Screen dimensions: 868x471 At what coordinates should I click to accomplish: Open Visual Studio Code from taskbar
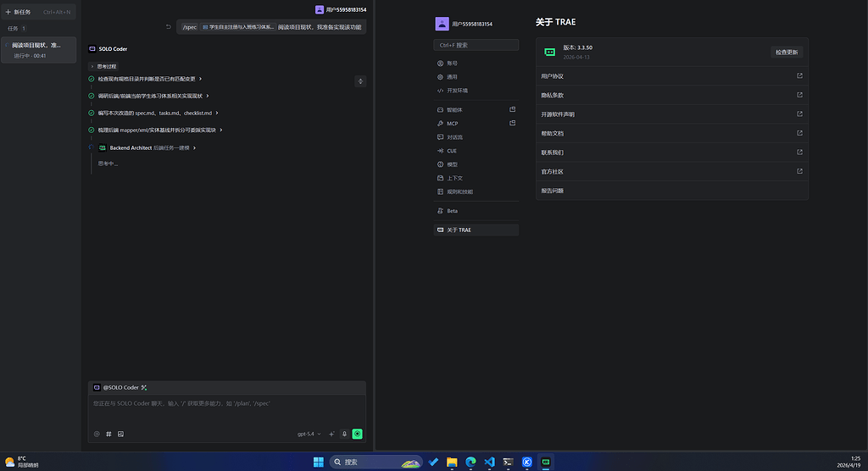[x=489, y=462]
